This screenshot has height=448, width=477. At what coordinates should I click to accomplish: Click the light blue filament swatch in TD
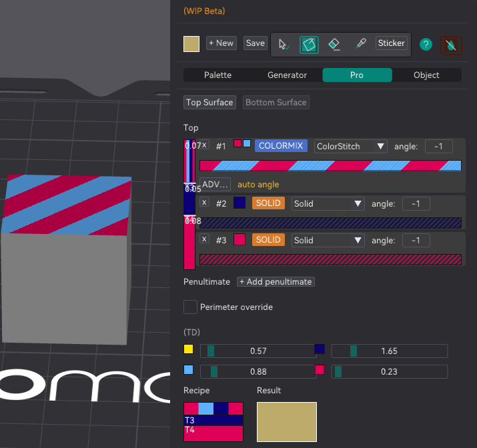point(189,370)
